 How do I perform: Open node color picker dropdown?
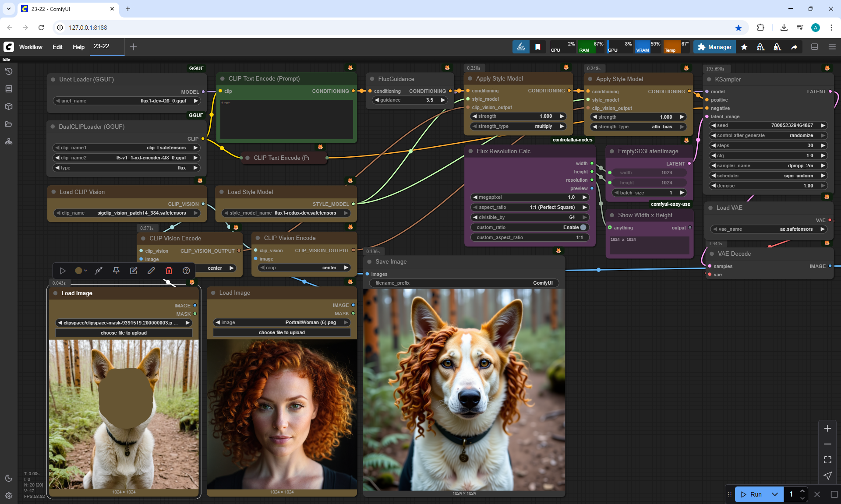[x=81, y=271]
